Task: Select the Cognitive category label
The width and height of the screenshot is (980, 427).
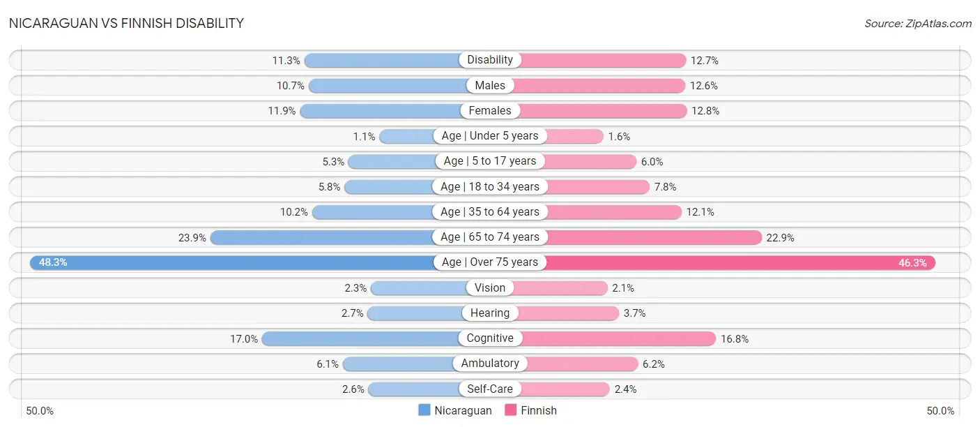Action: pos(490,338)
